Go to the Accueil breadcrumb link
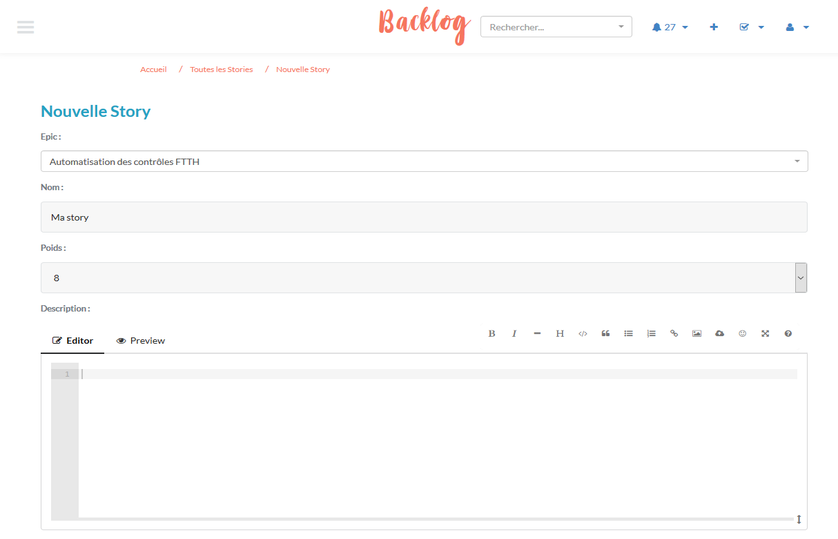This screenshot has height=539, width=838. pyautogui.click(x=153, y=70)
